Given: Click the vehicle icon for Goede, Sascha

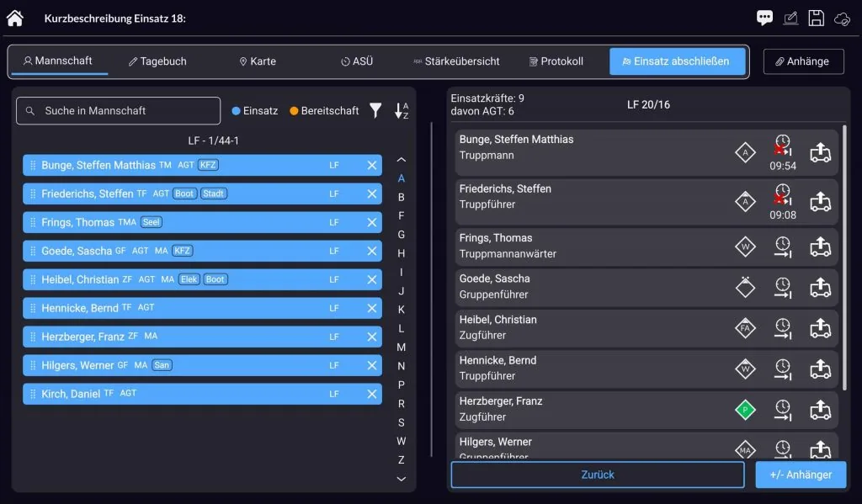Looking at the screenshot, I should click(820, 288).
